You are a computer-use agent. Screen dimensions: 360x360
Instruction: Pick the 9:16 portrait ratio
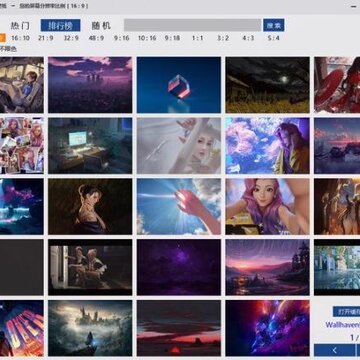pyautogui.click(x=122, y=38)
